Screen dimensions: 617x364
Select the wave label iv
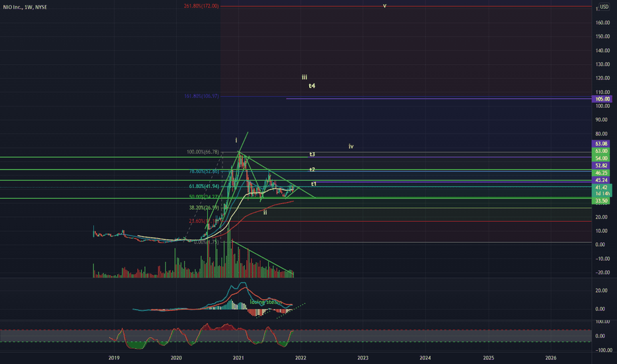pyautogui.click(x=351, y=146)
